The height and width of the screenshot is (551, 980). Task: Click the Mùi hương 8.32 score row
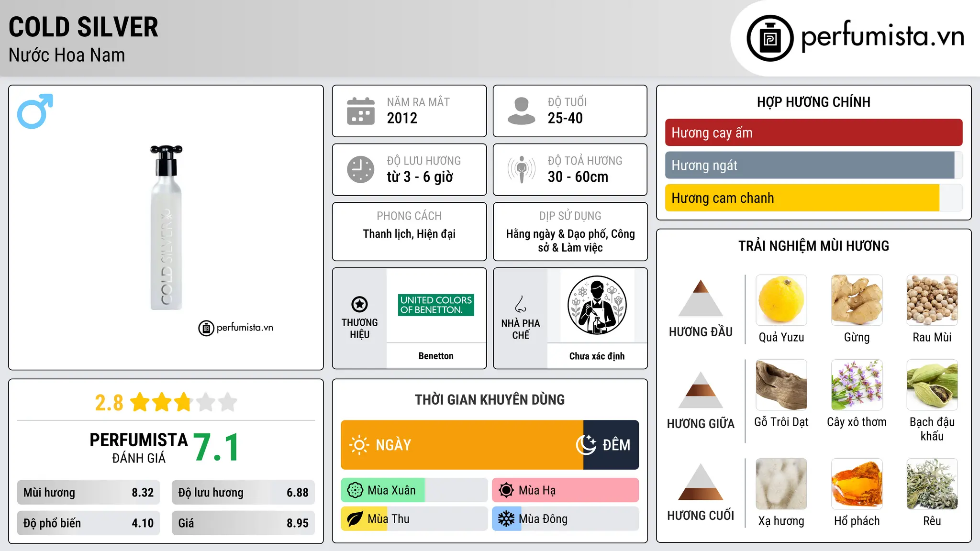tap(89, 493)
